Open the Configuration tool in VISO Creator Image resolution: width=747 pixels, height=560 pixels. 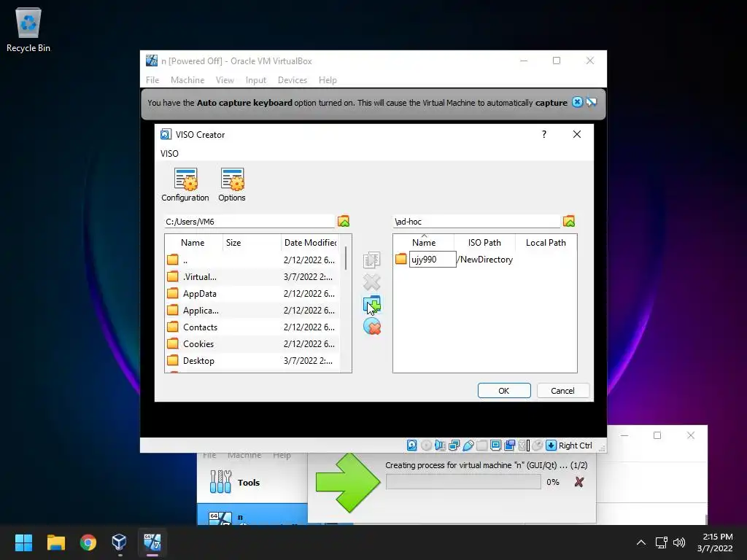pos(185,184)
